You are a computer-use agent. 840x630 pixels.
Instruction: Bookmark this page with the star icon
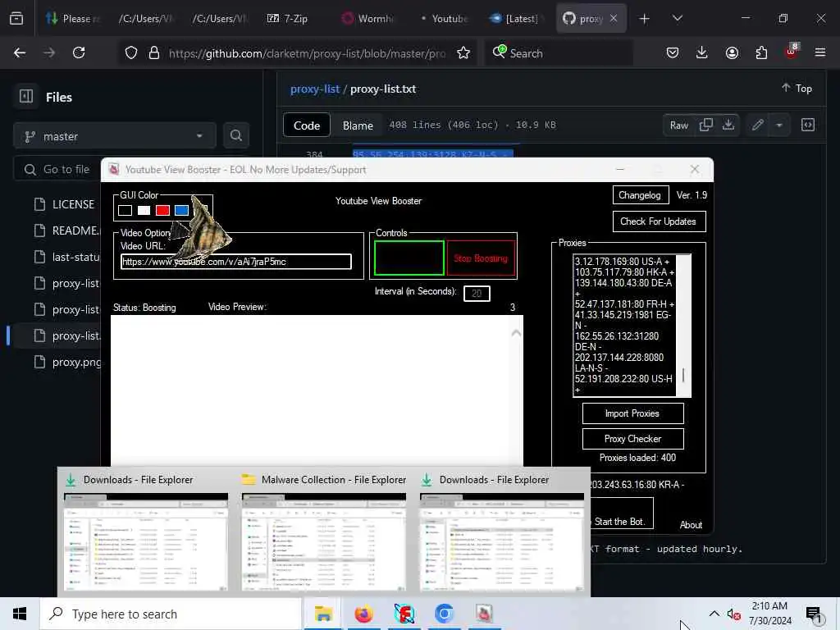(x=463, y=52)
